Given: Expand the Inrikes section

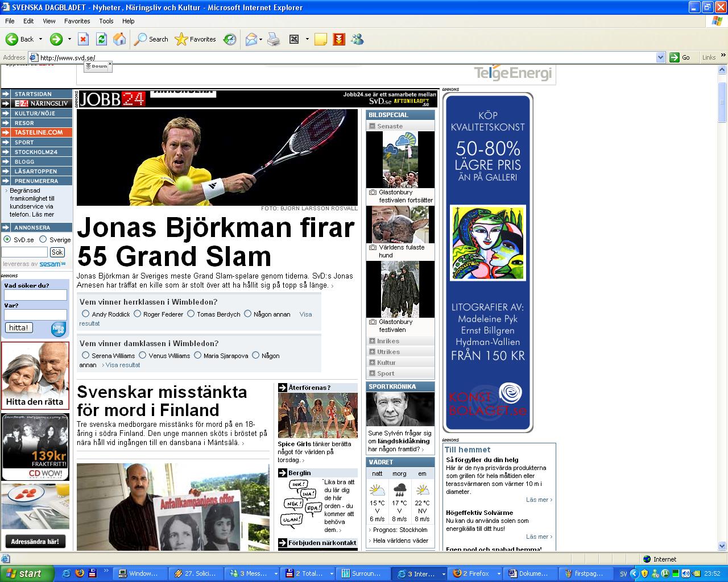Looking at the screenshot, I should coord(372,341).
